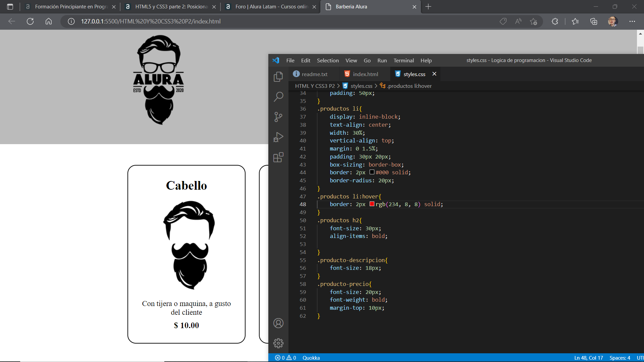
Task: Open the Extensions view in VS Code
Action: 278,157
